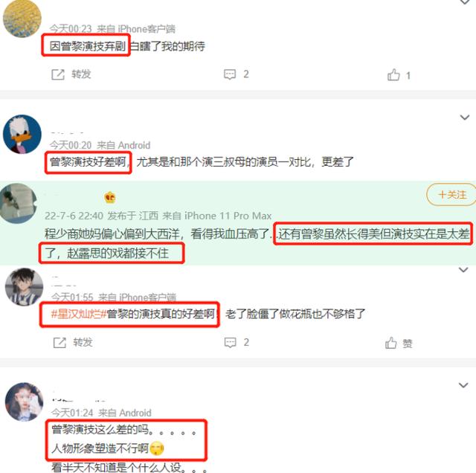The image size is (476, 473).
Task: Open the yellow textured avatar at top
Action: [22, 18]
